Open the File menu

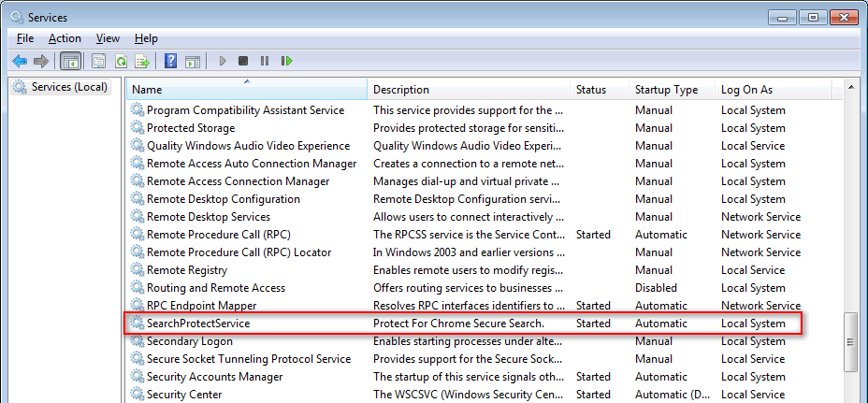click(25, 38)
